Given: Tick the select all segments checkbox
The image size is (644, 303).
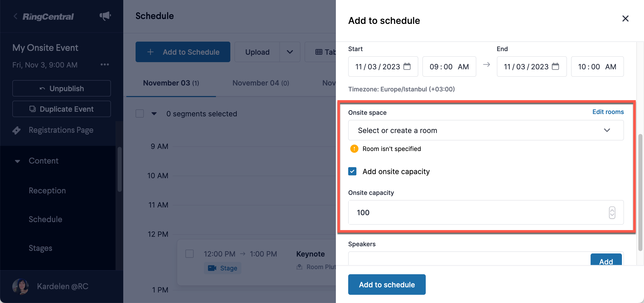Looking at the screenshot, I should [140, 113].
